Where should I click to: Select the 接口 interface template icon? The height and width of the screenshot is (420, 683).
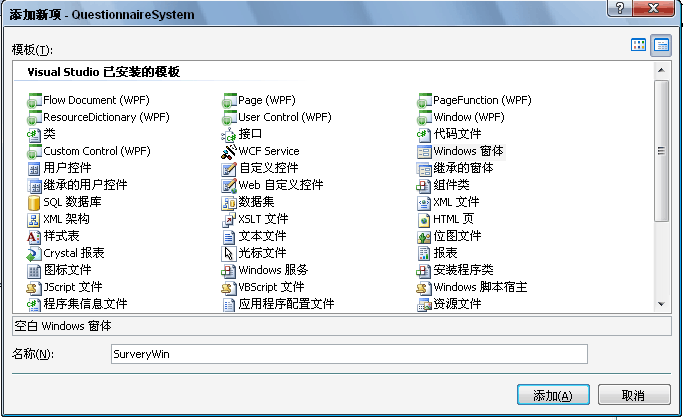point(229,135)
